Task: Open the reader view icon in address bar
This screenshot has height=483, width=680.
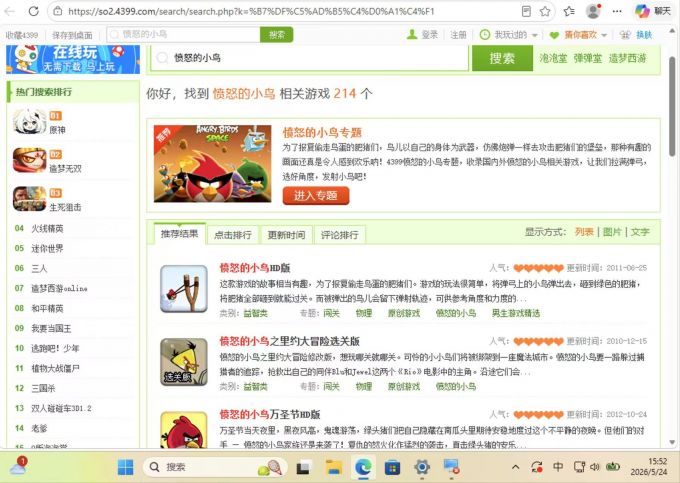Action: 526,11
